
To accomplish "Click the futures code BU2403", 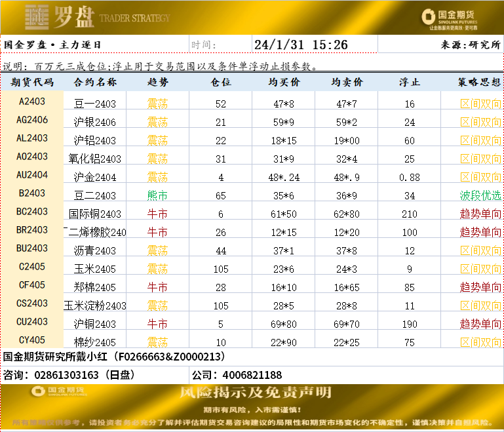I will [32, 248].
